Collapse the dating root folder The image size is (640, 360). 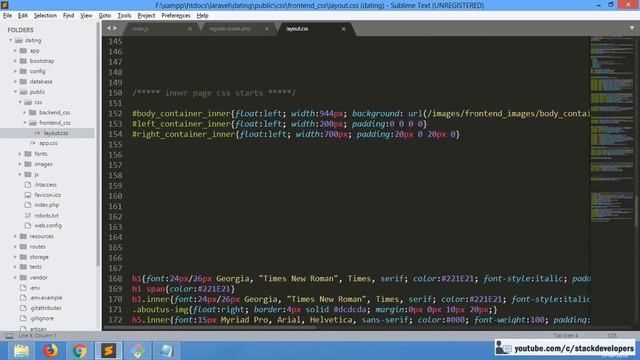(11, 40)
